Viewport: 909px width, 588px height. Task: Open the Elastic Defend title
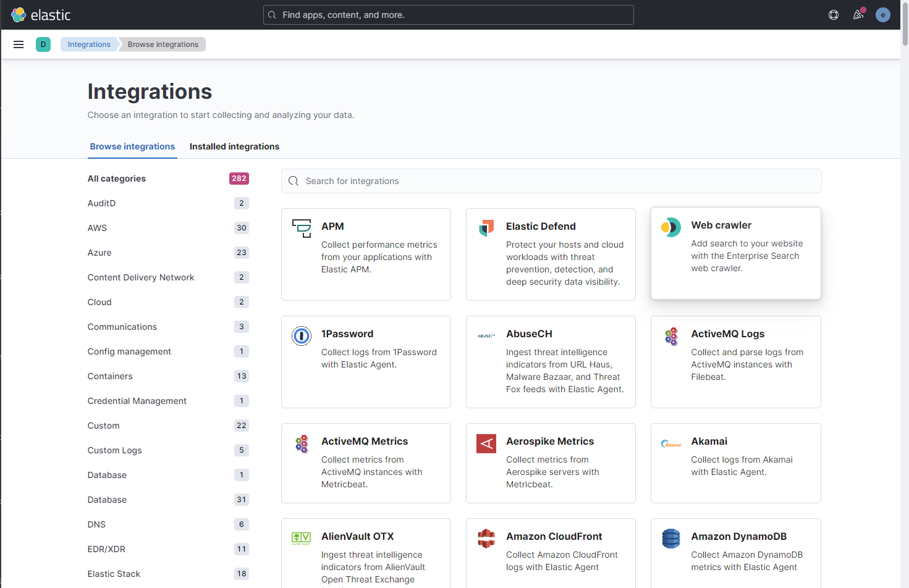[x=541, y=227]
